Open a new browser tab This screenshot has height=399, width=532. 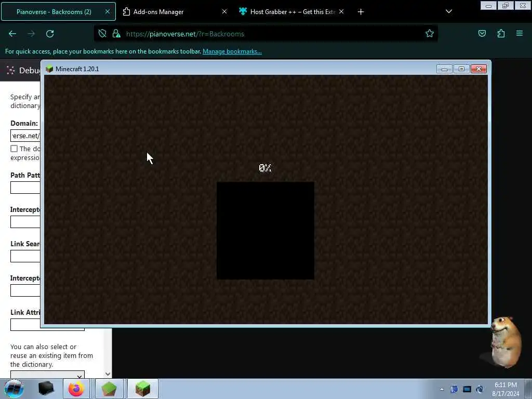[361, 12]
